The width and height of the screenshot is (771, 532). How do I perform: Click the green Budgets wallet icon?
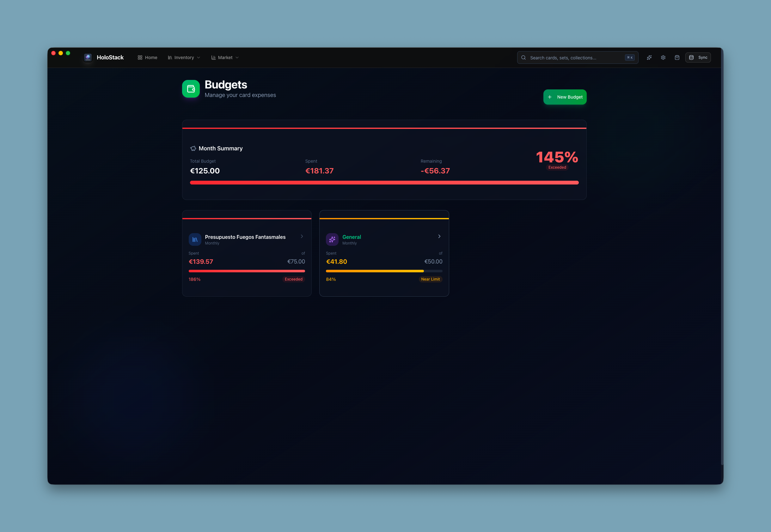[191, 89]
